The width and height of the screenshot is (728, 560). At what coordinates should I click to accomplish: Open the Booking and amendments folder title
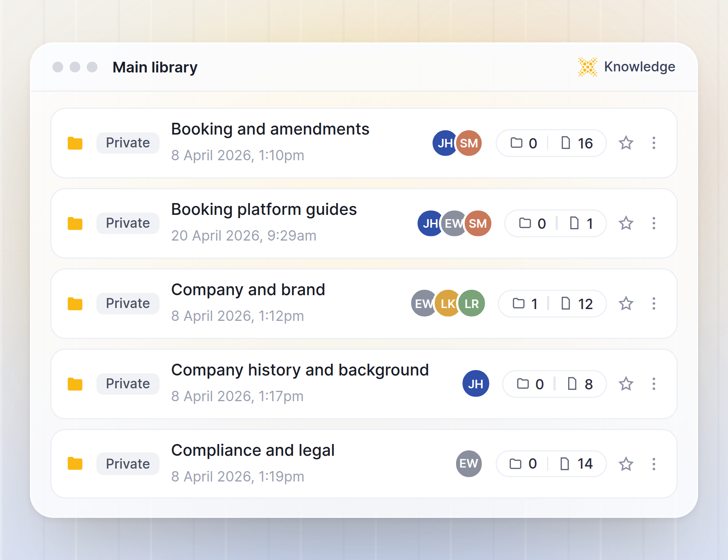(x=270, y=129)
